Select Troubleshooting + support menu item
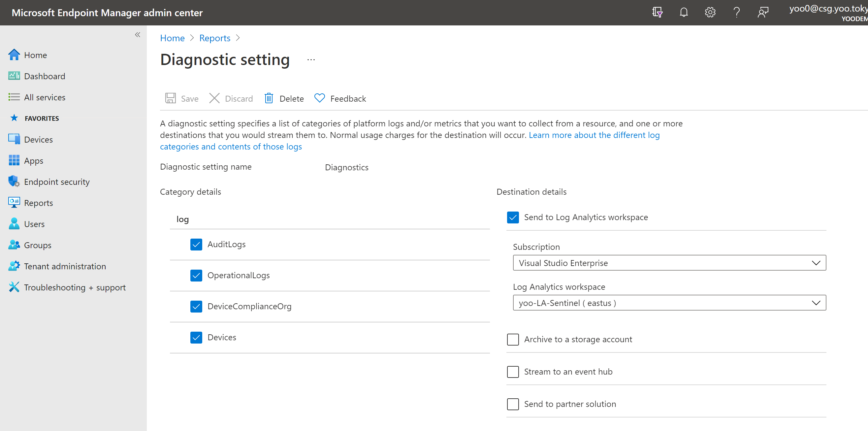868x431 pixels. pyautogui.click(x=75, y=287)
